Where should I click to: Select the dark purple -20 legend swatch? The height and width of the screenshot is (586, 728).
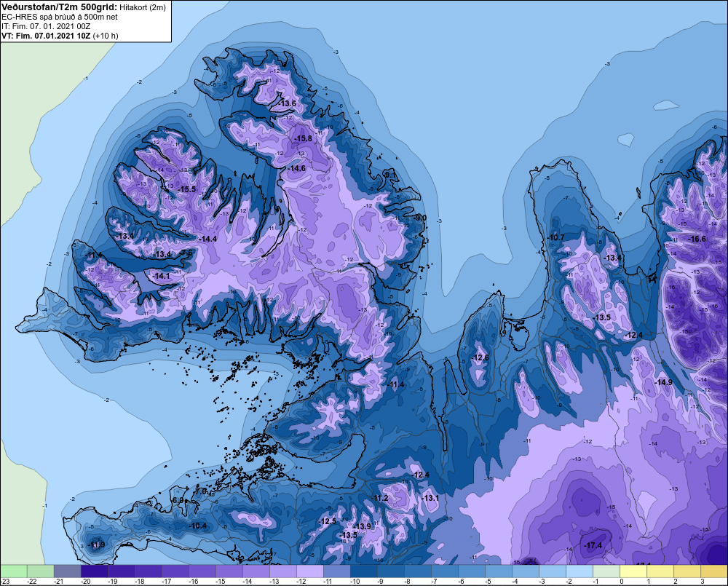(x=94, y=571)
